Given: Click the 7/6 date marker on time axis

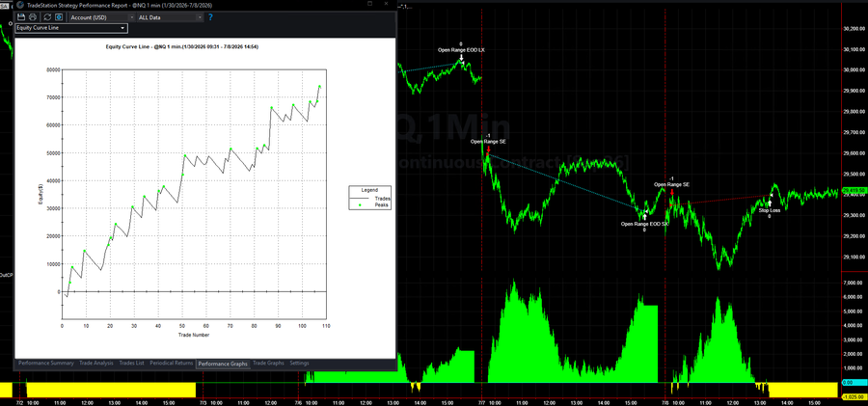Looking at the screenshot, I should coord(300,403).
